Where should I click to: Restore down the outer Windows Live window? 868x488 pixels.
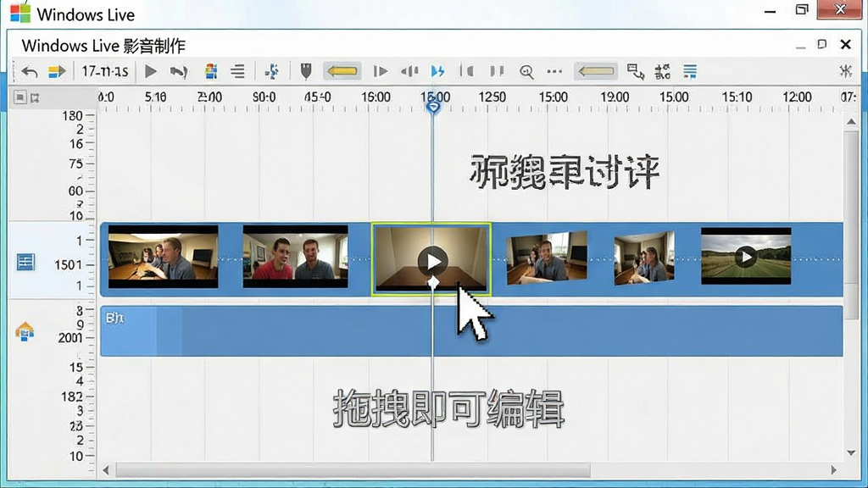click(x=802, y=9)
